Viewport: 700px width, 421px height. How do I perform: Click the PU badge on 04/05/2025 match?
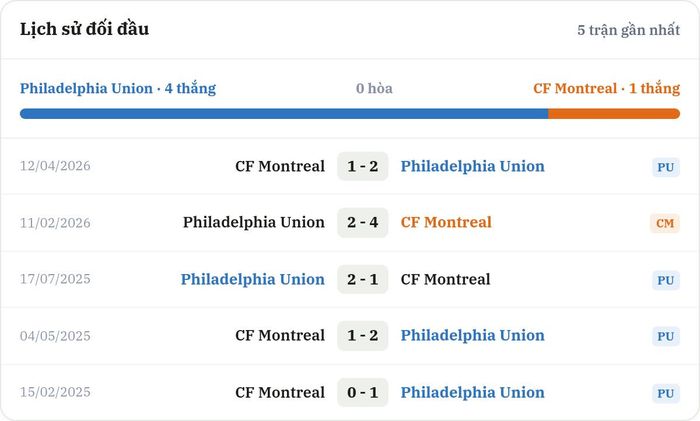pos(666,336)
